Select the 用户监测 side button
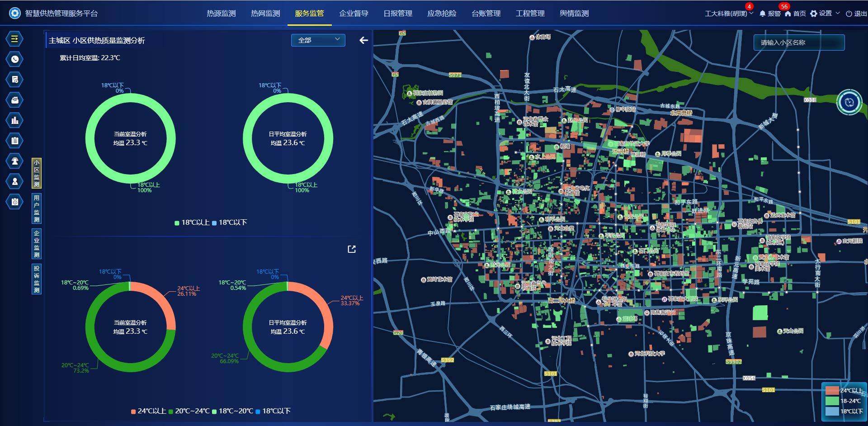The width and height of the screenshot is (868, 426). click(37, 208)
